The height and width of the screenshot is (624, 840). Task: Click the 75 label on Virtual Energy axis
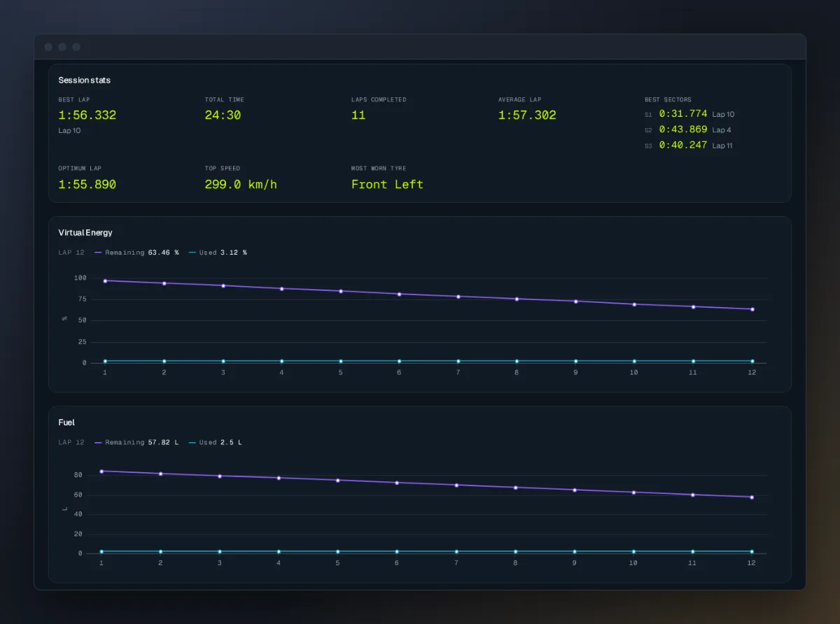pos(82,299)
